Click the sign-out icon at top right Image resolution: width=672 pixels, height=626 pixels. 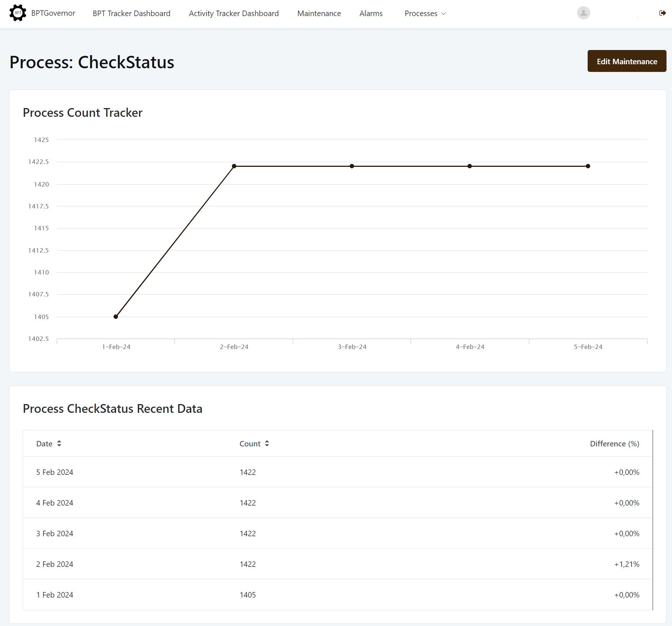(x=663, y=13)
